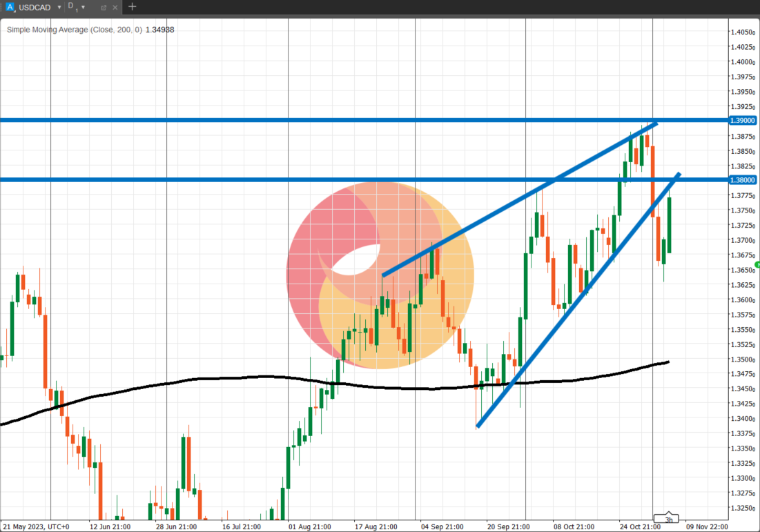This screenshot has height=532, width=760.
Task: Click the '04 Sep 21:00' time label
Action: (x=442, y=526)
